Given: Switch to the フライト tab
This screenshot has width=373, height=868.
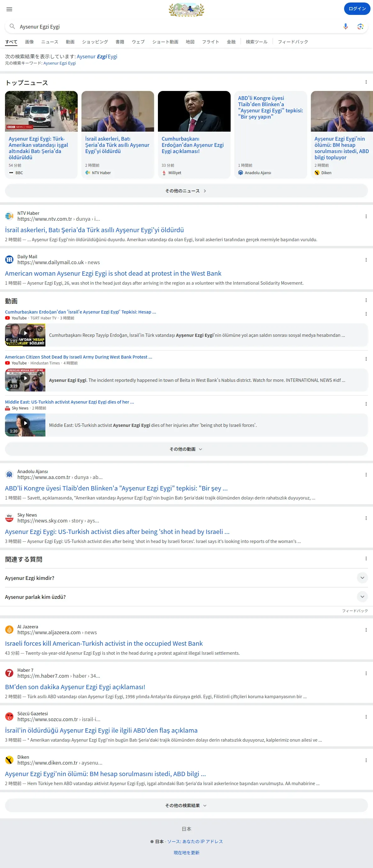Looking at the screenshot, I should pos(210,42).
